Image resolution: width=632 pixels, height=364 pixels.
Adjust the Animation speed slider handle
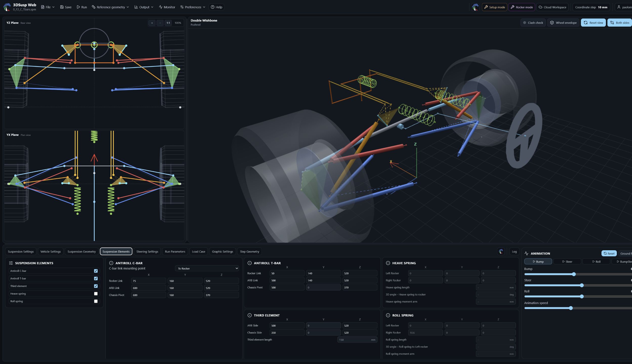click(571, 308)
